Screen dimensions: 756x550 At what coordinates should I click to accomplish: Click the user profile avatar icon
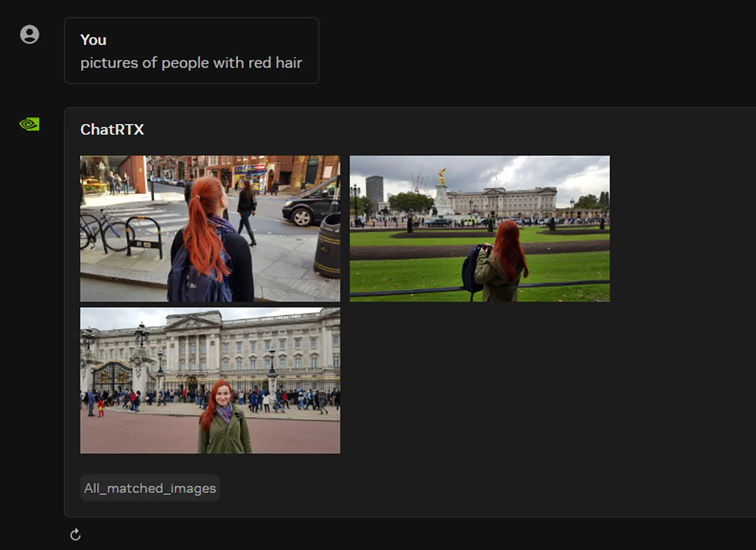(29, 34)
